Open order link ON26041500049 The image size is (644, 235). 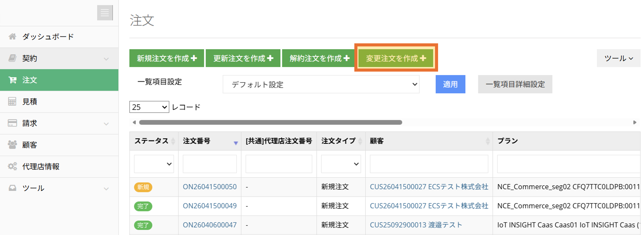pos(210,206)
